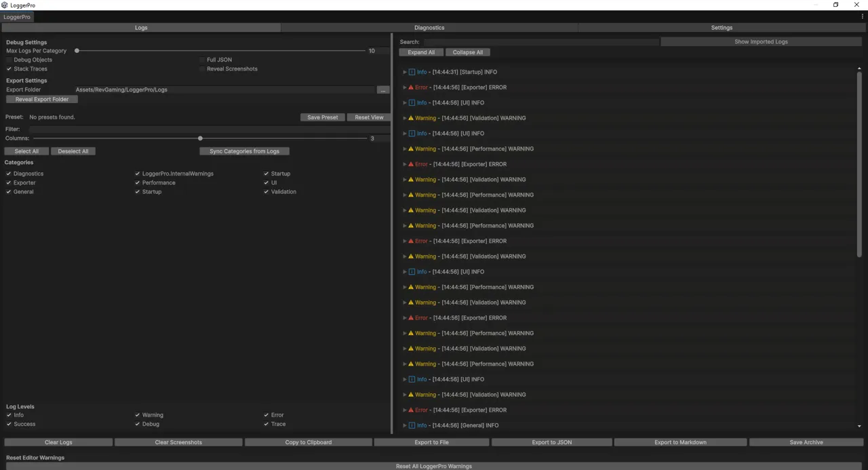Toggle the Stack Traces checkbox
Image resolution: width=868 pixels, height=470 pixels.
coord(9,69)
